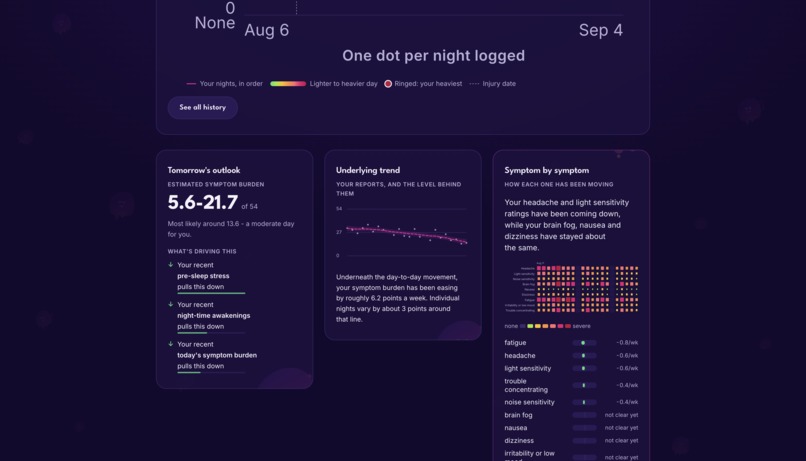Click 'not clear yet' beside nausea
This screenshot has width=806, height=461.
(621, 428)
